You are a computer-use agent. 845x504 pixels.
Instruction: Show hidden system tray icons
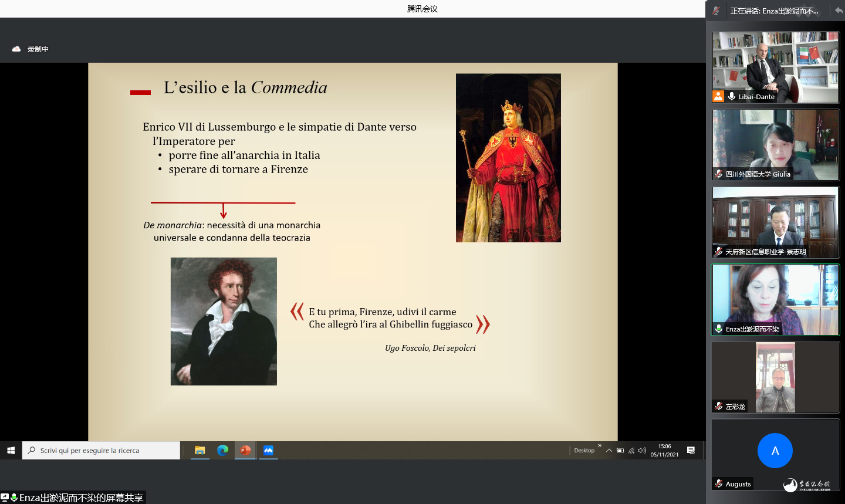(x=609, y=451)
